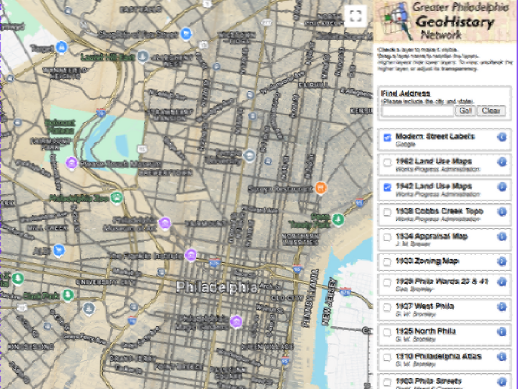Screen dimensions: 518x389
Task: Click the Go! address search button
Action: [465, 111]
